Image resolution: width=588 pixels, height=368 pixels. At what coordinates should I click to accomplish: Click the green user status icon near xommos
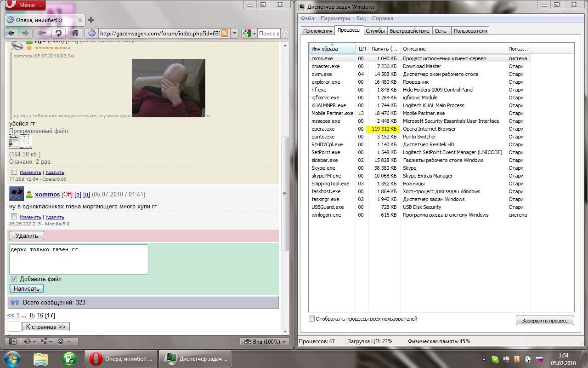[29, 194]
